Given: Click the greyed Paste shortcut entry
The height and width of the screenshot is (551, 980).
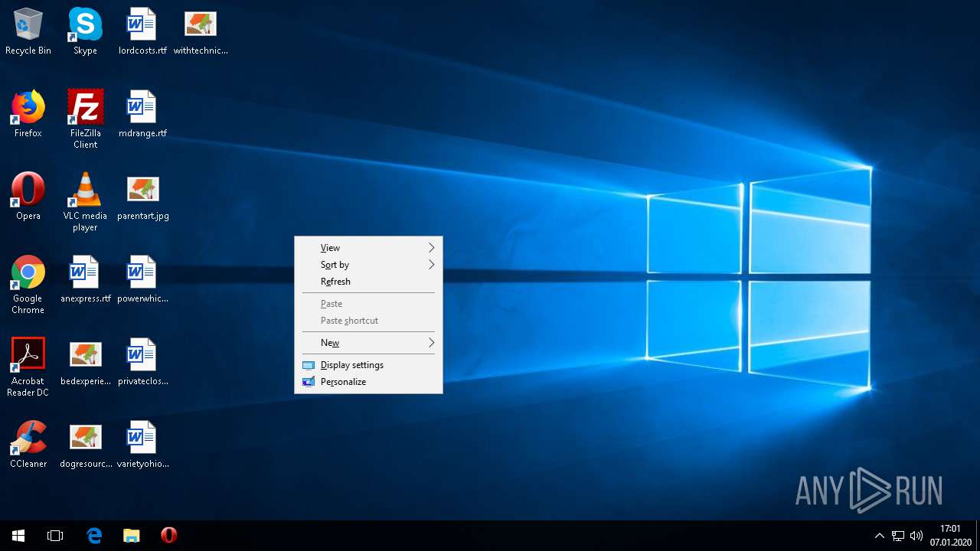Looking at the screenshot, I should 368,321.
